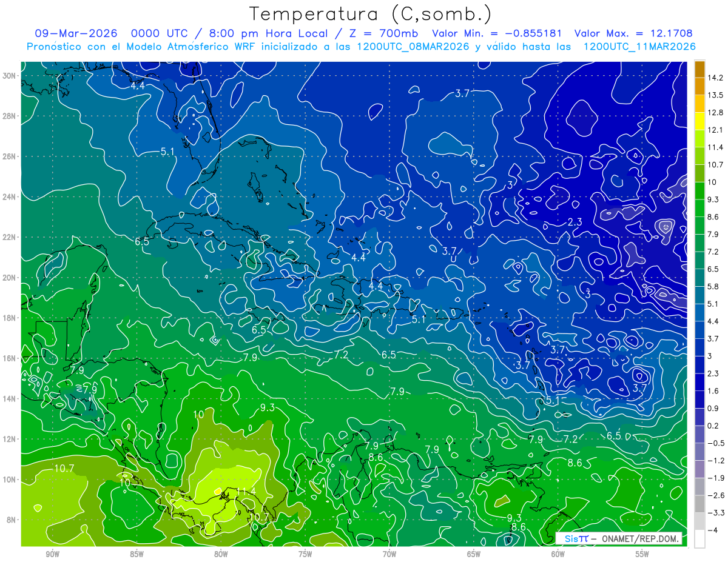This screenshot has width=728, height=562.
Task: Click the '14.2' color bar label
Action: tap(715, 78)
